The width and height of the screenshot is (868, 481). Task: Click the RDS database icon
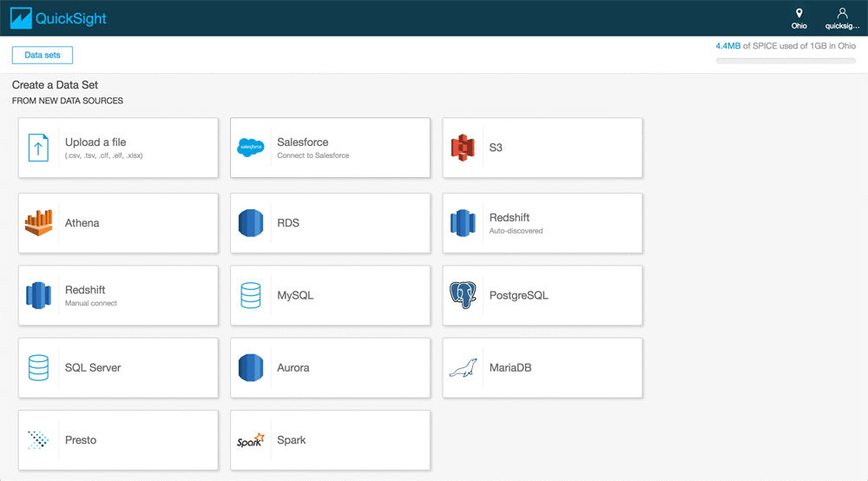[251, 223]
